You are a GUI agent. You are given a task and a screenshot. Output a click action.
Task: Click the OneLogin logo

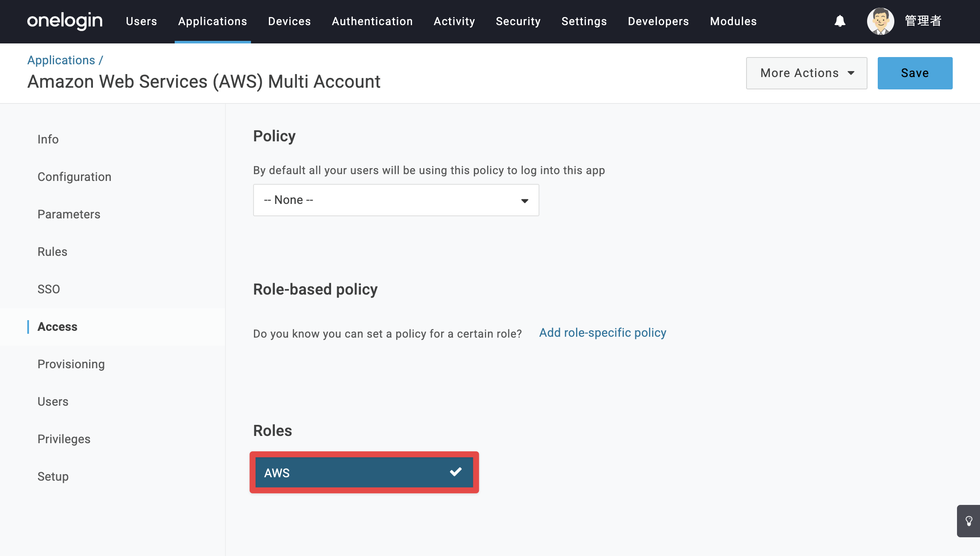tap(65, 21)
